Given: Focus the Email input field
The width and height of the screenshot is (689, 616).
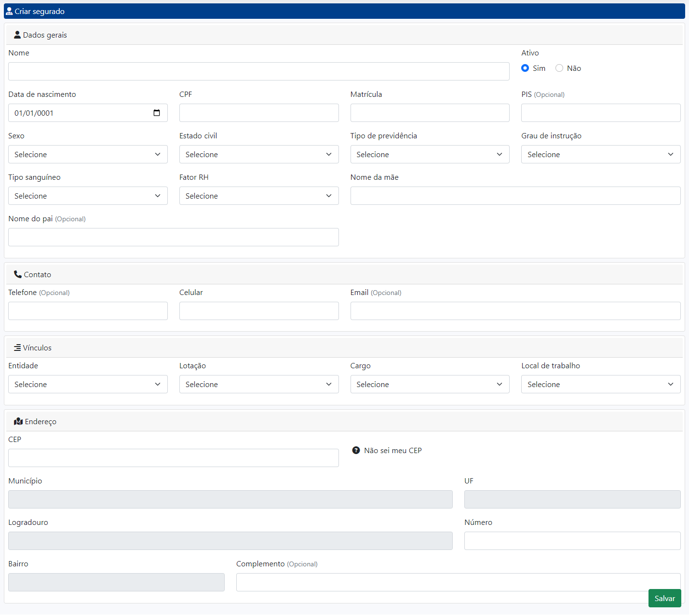Looking at the screenshot, I should [x=515, y=311].
